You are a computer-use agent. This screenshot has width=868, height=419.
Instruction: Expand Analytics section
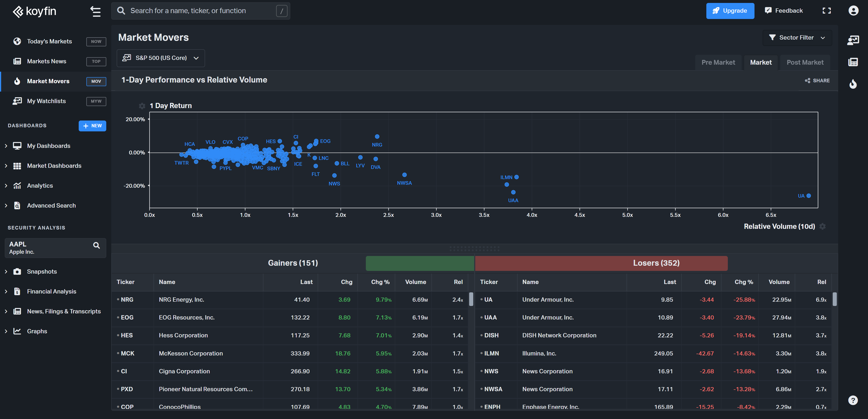(x=6, y=186)
